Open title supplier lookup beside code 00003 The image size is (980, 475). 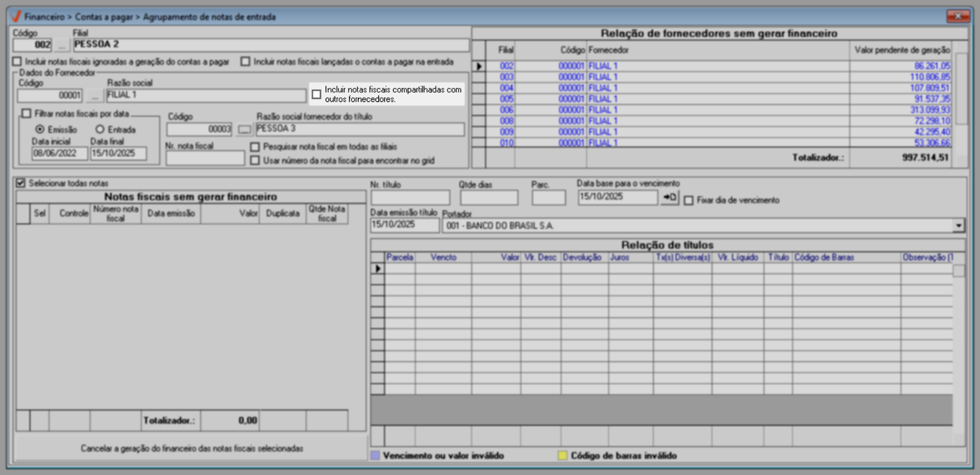[244, 129]
